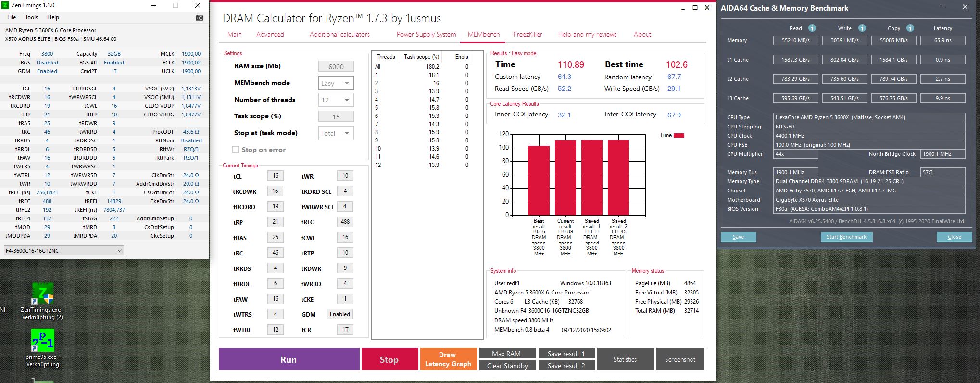Click the Inter-CCX latency value 67.9
Viewport: 980px width, 383px height.
click(674, 115)
